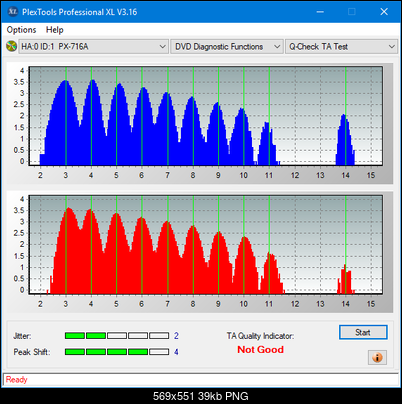Click the Peak Shift value 4
This screenshot has width=402, height=404.
point(176,352)
